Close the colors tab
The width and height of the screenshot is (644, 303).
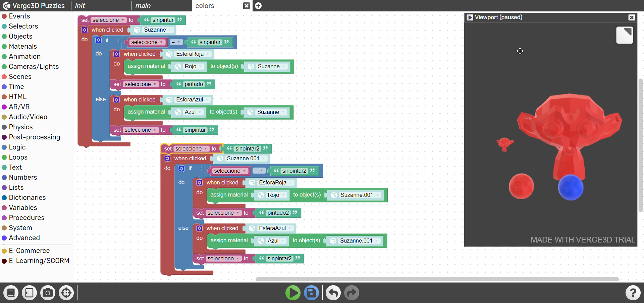(x=247, y=6)
